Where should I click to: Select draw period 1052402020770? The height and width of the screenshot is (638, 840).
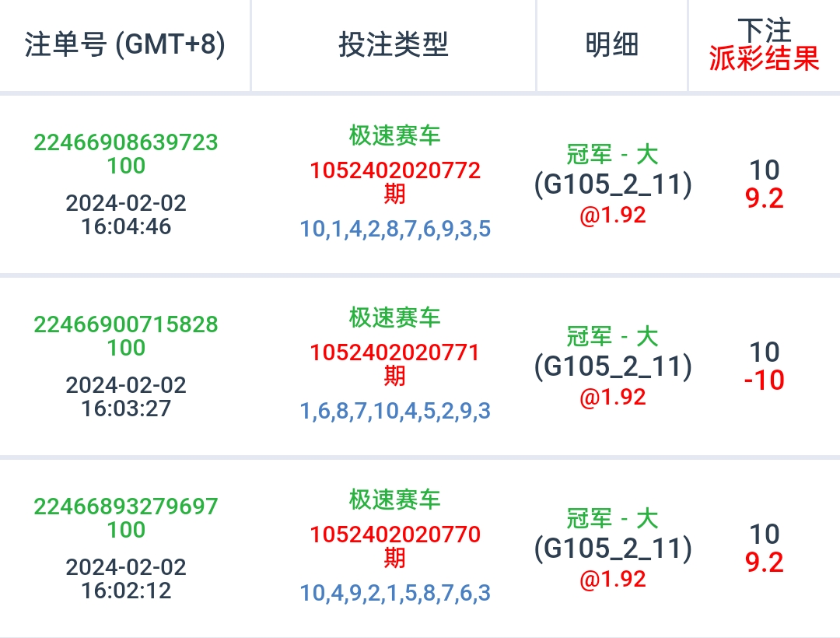coord(395,535)
